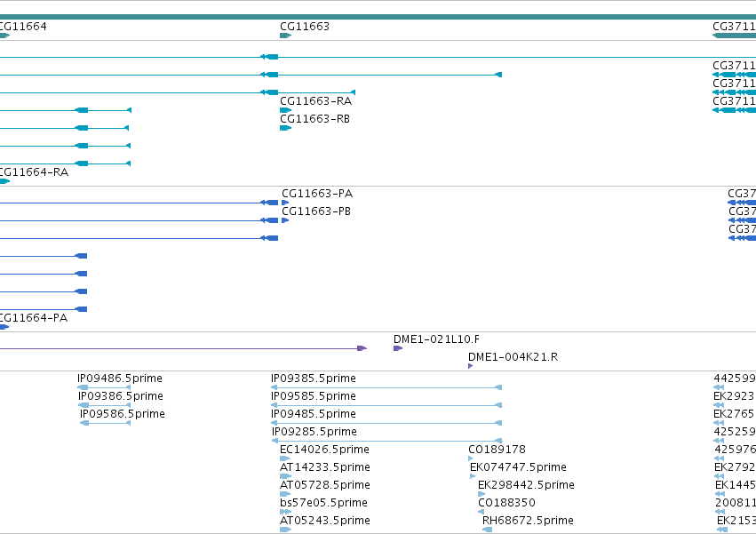Select the DME1-021L10.F label
This screenshot has width=756, height=534.
click(x=436, y=339)
